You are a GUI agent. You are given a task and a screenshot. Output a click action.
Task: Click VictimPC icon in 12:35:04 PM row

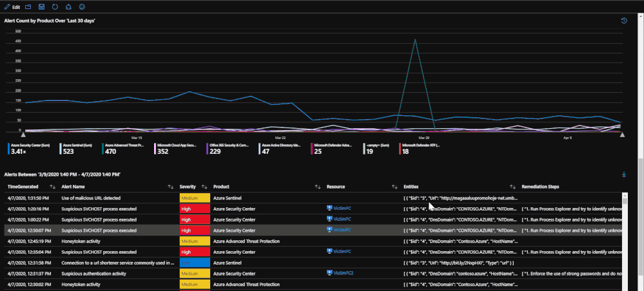tap(329, 251)
